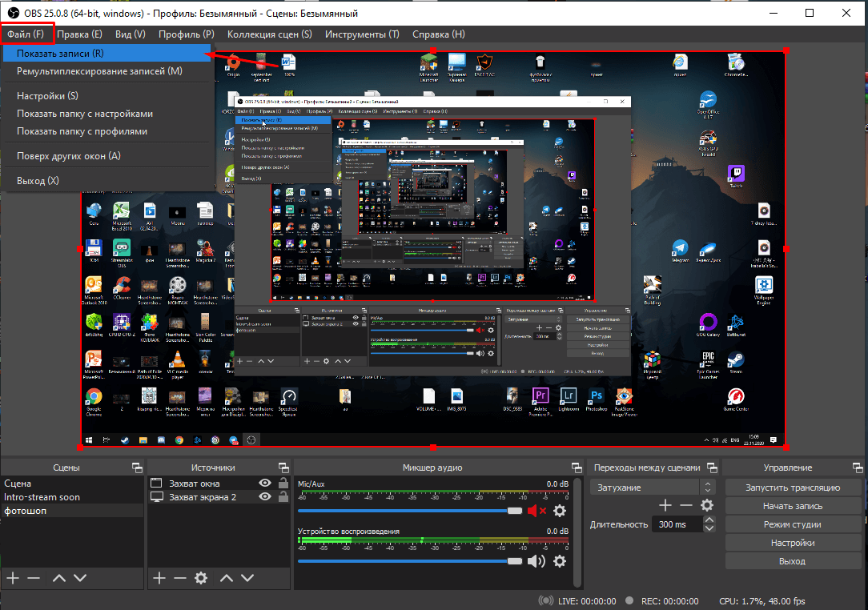This screenshot has width=868, height=610.
Task: Open the Профиль menu
Action: coord(186,34)
